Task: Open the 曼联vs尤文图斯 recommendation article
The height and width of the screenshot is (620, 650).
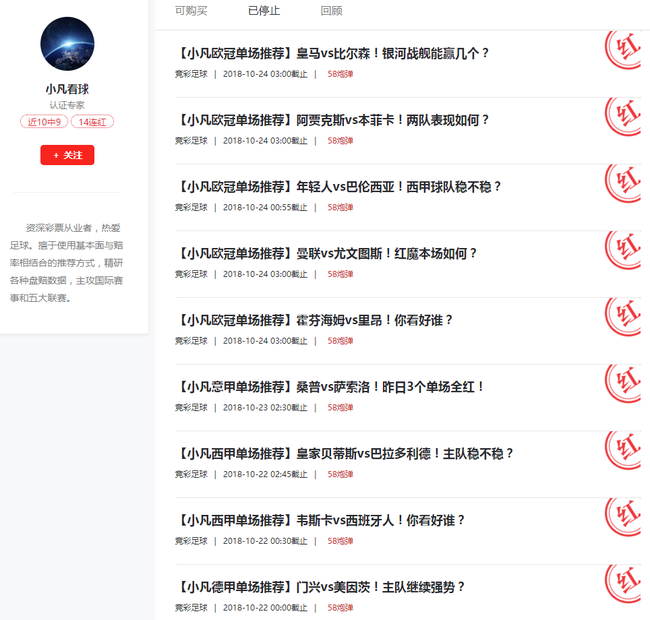Action: (x=326, y=254)
